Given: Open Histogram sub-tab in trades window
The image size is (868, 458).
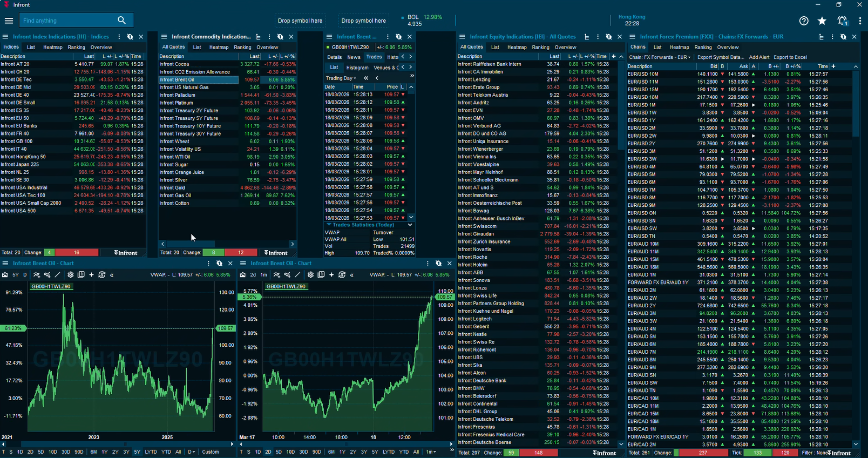Looking at the screenshot, I should (x=357, y=68).
